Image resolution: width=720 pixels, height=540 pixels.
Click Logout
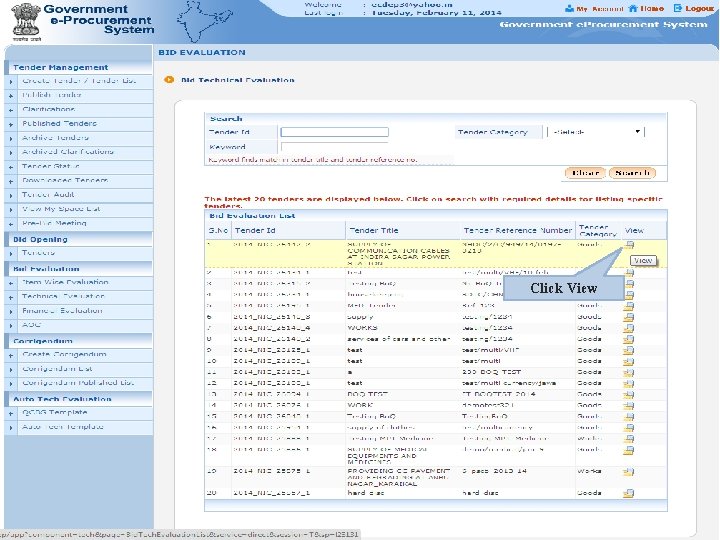[x=694, y=9]
